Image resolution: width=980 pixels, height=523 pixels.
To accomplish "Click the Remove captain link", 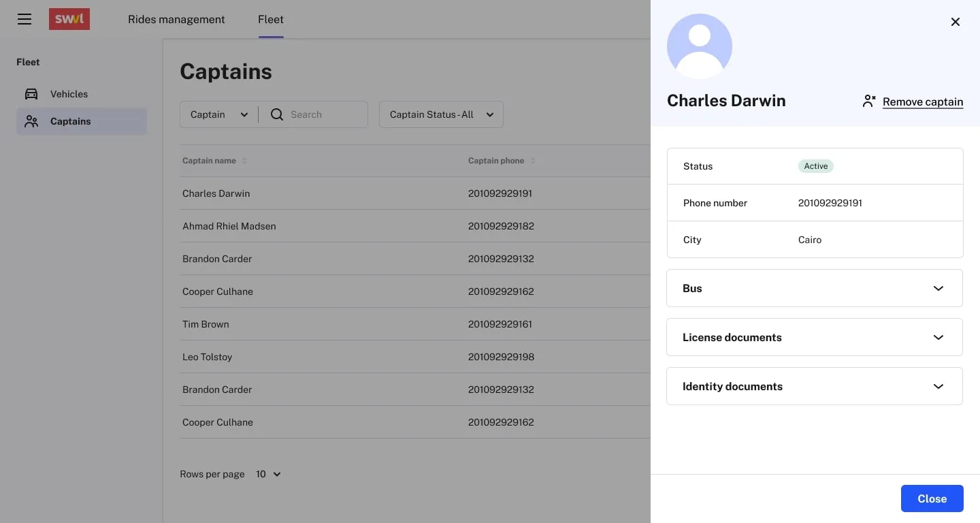I will click(922, 101).
